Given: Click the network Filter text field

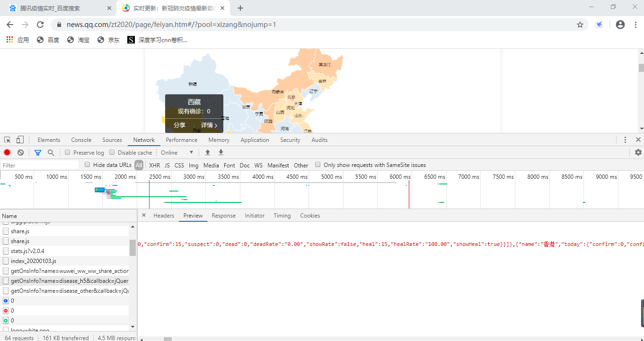Looking at the screenshot, I should click(40, 165).
